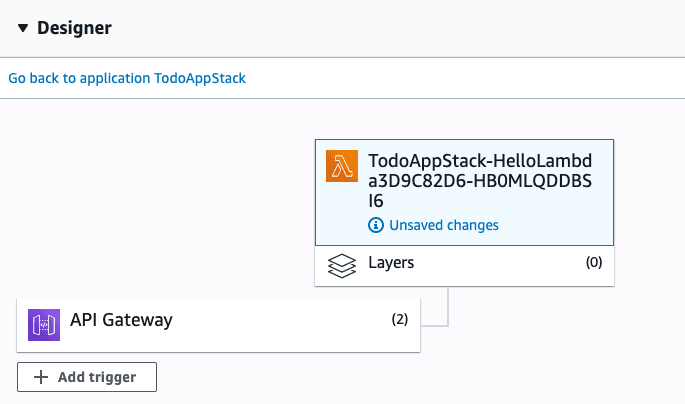Collapse the Designer section triangle
The image size is (685, 404).
(x=23, y=28)
